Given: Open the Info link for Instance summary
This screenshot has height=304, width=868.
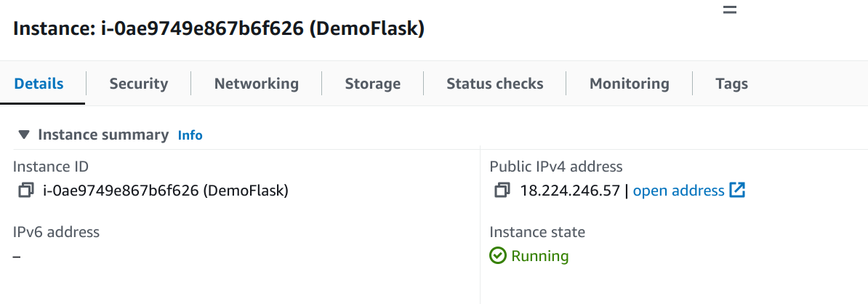Looking at the screenshot, I should [x=190, y=135].
